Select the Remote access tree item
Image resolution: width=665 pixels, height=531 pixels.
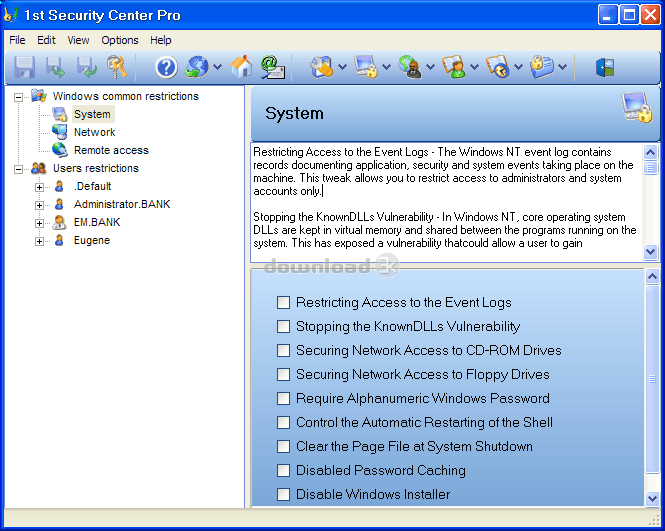pos(112,150)
